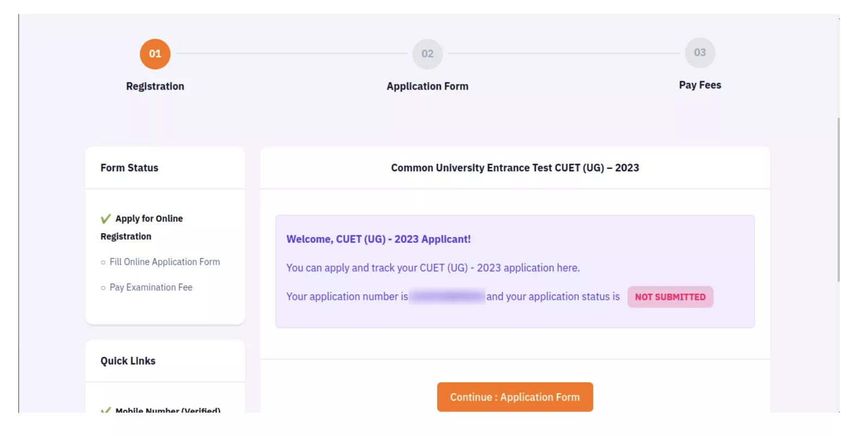
Task: Click the Form Status heading
Action: 129,168
